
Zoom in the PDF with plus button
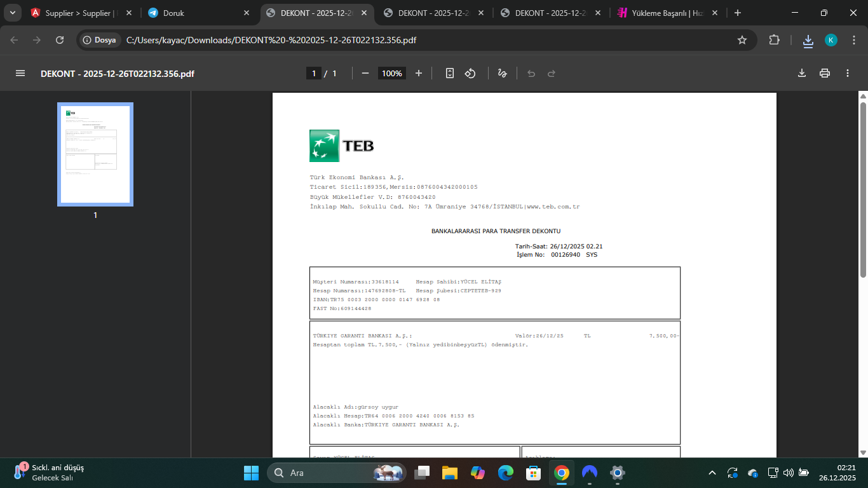point(419,73)
